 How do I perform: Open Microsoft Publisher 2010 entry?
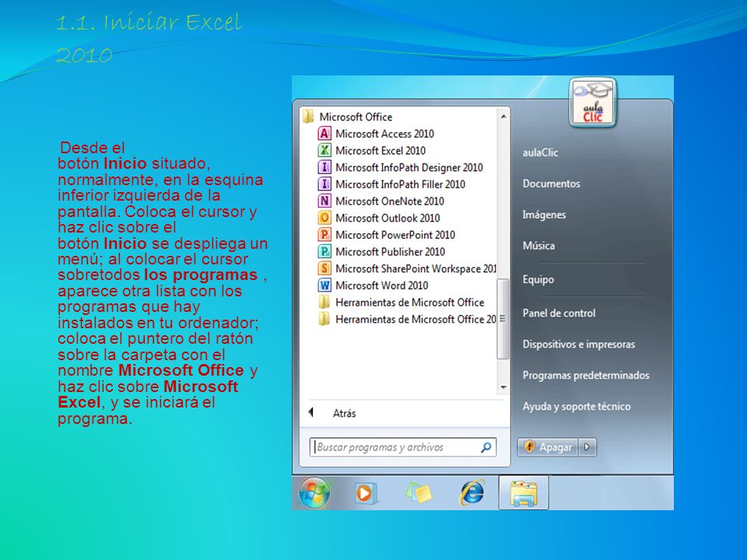pos(390,251)
